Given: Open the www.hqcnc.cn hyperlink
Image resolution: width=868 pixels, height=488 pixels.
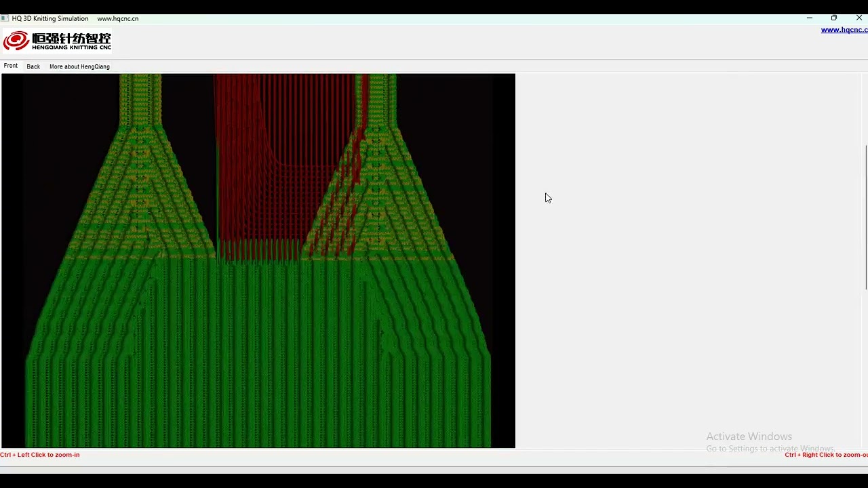Looking at the screenshot, I should (844, 30).
